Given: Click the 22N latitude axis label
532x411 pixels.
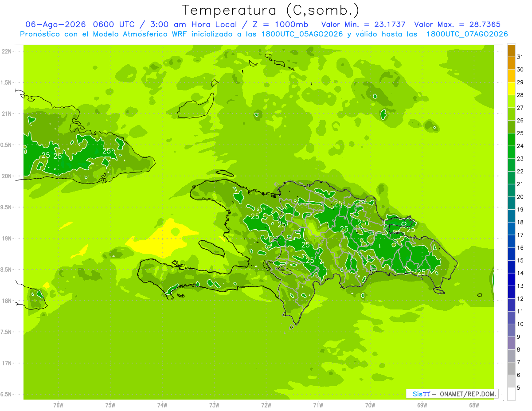Looking at the screenshot, I should [7, 51].
